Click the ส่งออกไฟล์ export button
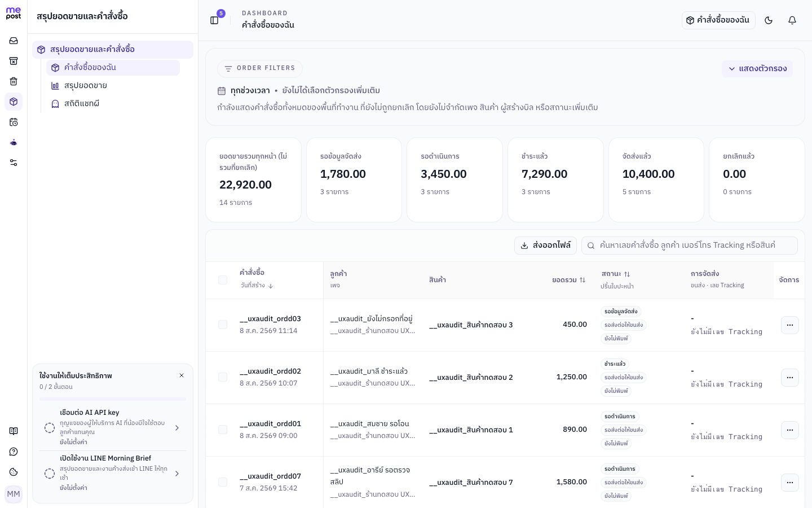Image resolution: width=812 pixels, height=508 pixels. (545, 246)
